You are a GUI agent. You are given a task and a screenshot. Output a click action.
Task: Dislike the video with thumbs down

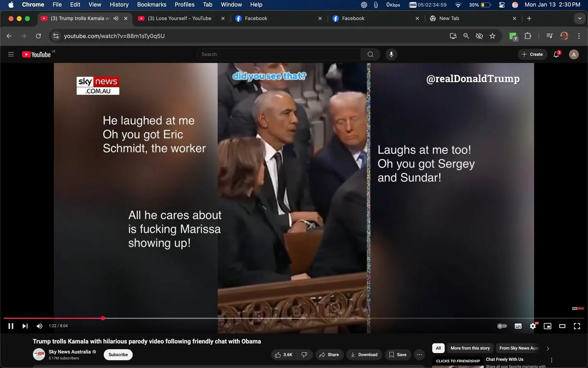tap(304, 355)
